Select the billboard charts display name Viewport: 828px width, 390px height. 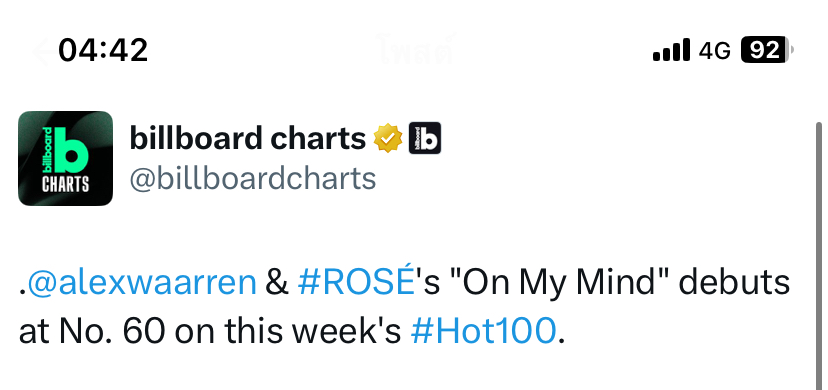pos(248,138)
